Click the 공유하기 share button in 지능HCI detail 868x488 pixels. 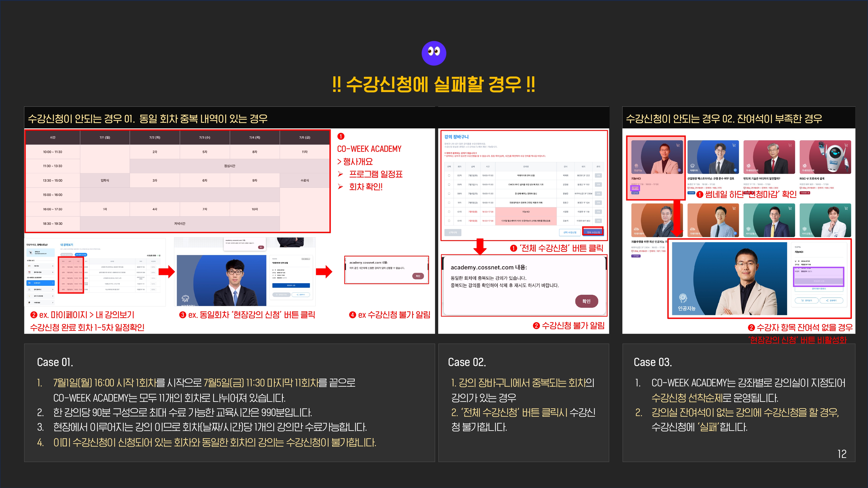831,300
